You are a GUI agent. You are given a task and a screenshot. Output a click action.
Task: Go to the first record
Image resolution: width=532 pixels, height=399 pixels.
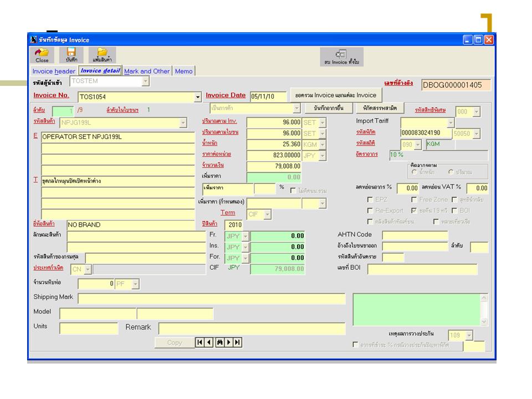(200, 342)
